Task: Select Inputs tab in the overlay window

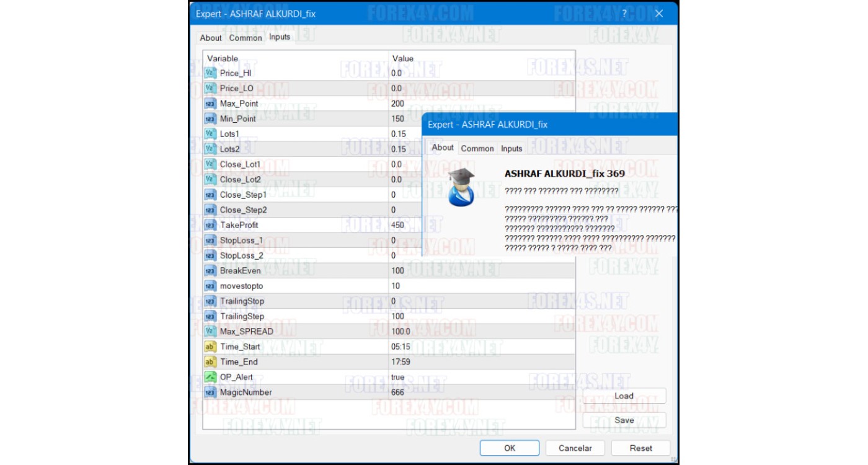Action: coord(511,149)
